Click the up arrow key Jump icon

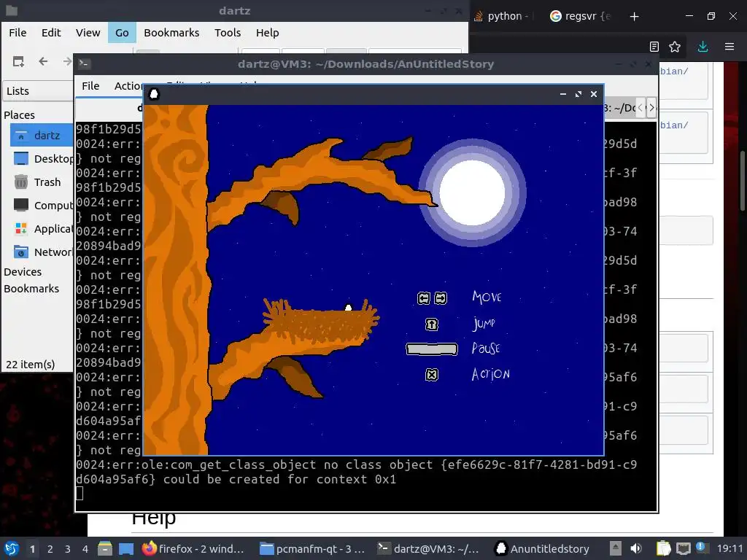pos(432,324)
